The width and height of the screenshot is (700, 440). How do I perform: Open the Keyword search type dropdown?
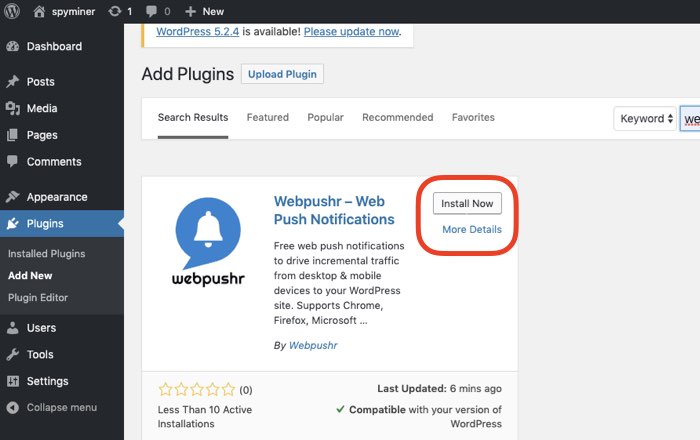pyautogui.click(x=645, y=118)
